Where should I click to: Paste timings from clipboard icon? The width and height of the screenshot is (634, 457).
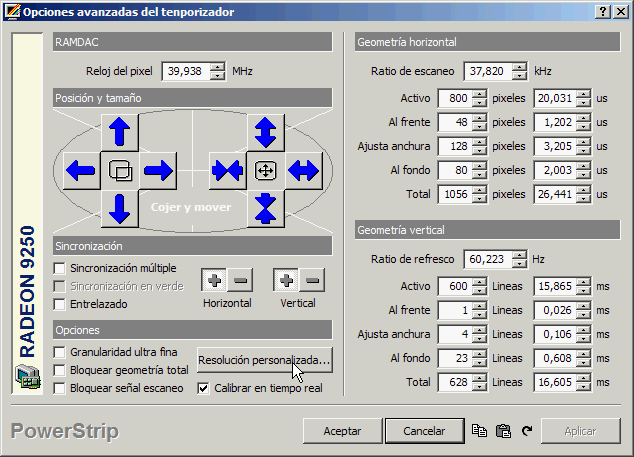pyautogui.click(x=503, y=431)
